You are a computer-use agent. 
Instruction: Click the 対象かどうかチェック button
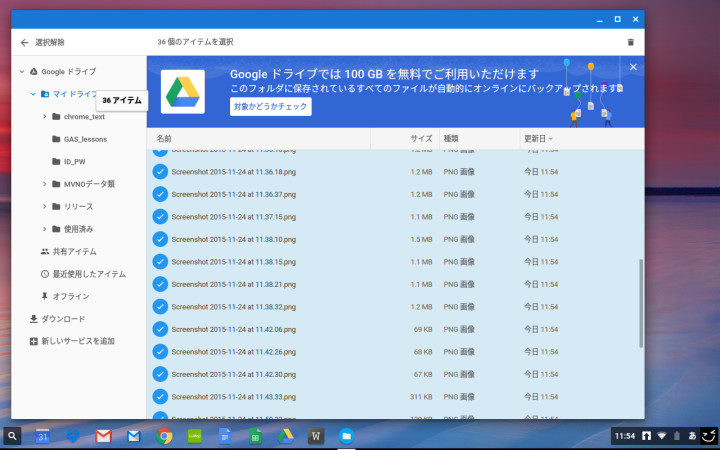[x=270, y=107]
